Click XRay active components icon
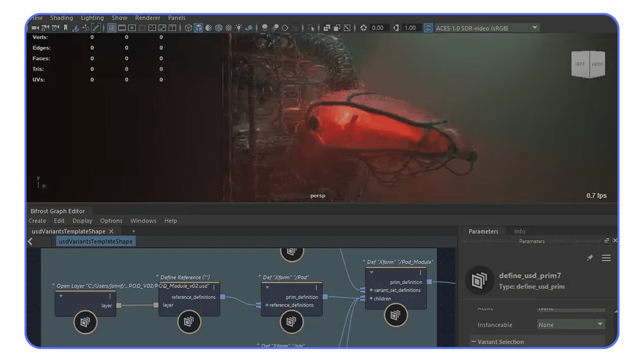The image size is (644, 362). (x=337, y=28)
